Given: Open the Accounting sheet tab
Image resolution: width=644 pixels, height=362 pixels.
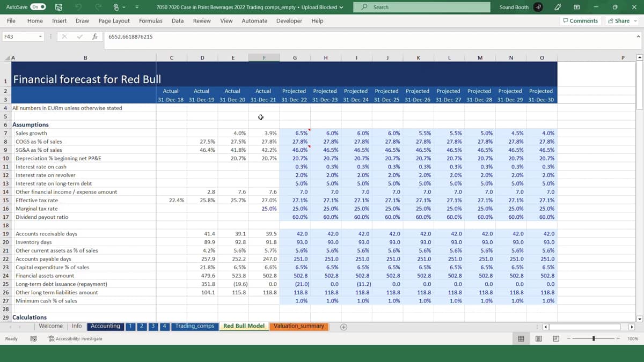Looking at the screenshot, I should click(105, 326).
